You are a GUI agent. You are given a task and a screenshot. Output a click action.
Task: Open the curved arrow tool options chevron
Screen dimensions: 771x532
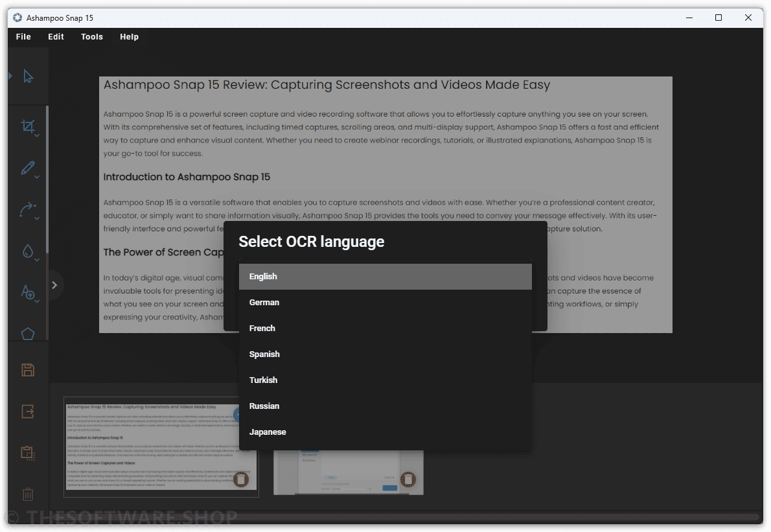(x=37, y=218)
